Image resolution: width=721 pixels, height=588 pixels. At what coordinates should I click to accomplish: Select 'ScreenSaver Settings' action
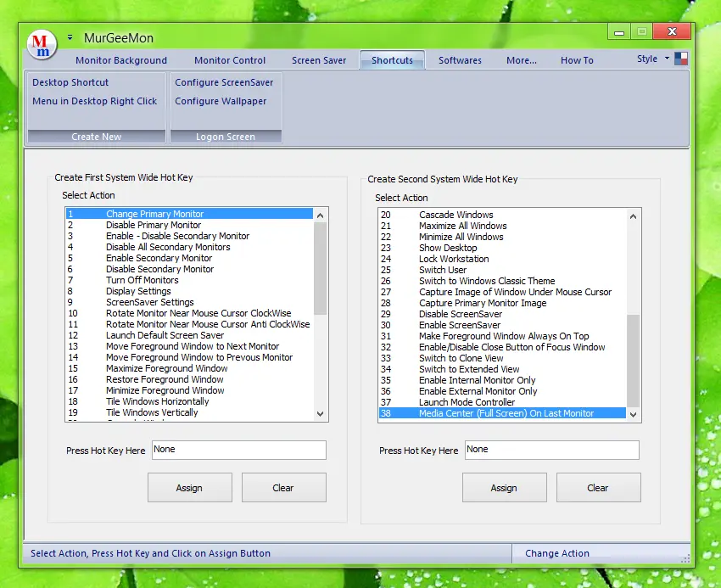coord(189,302)
